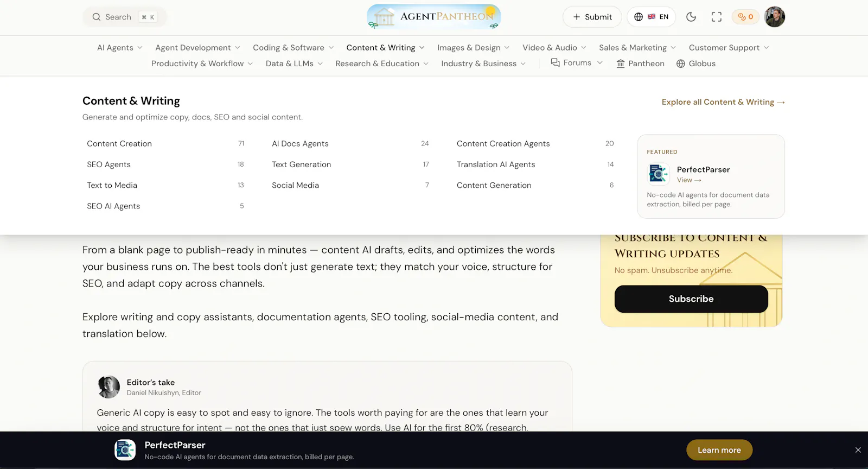
Task: Click the Subscribe button
Action: (691, 299)
